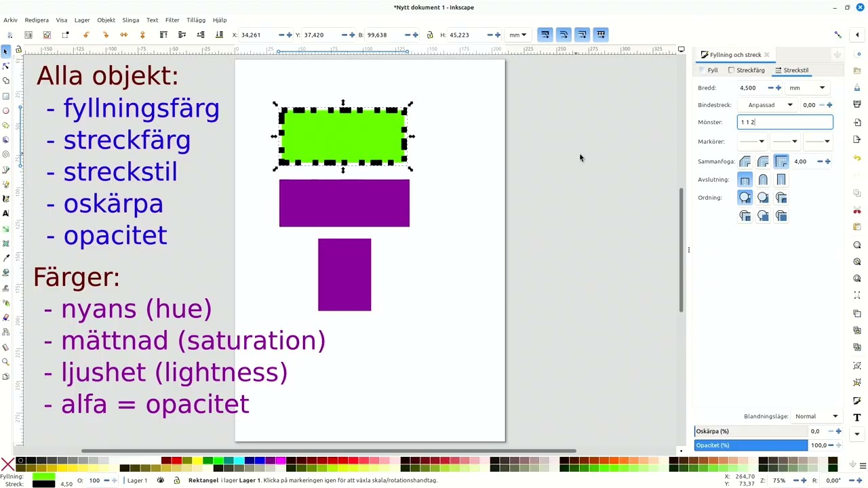Open the mid marker dropdown
868x488 pixels.
click(x=785, y=142)
